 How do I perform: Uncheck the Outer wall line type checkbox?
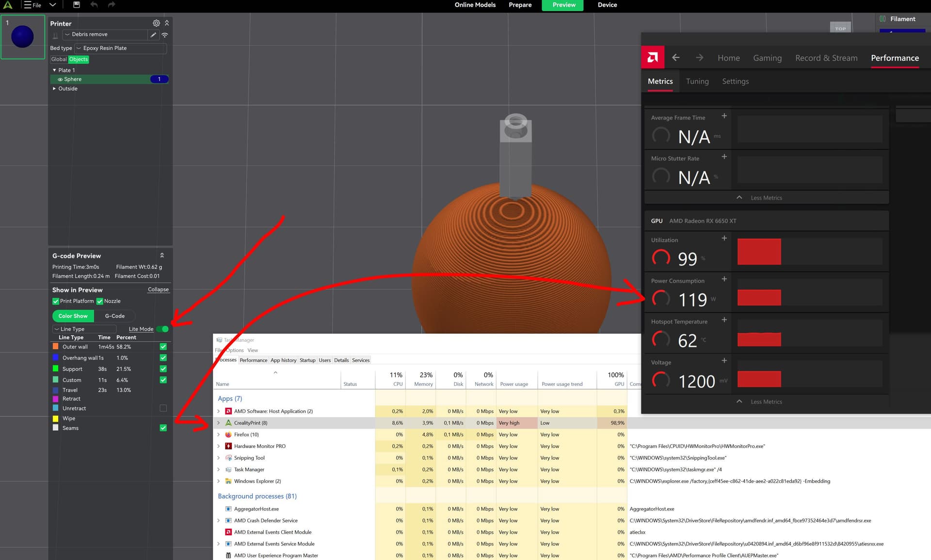tap(163, 347)
